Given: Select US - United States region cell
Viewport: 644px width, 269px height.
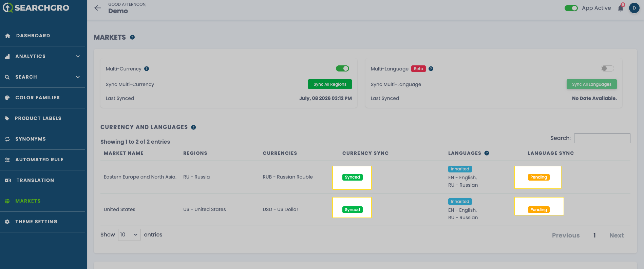Looking at the screenshot, I should point(205,209).
